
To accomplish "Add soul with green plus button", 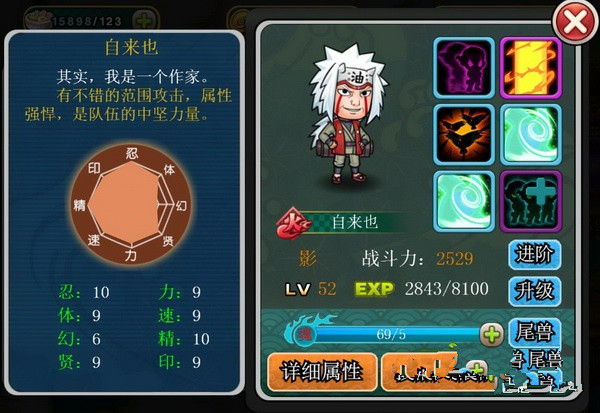I will [491, 334].
